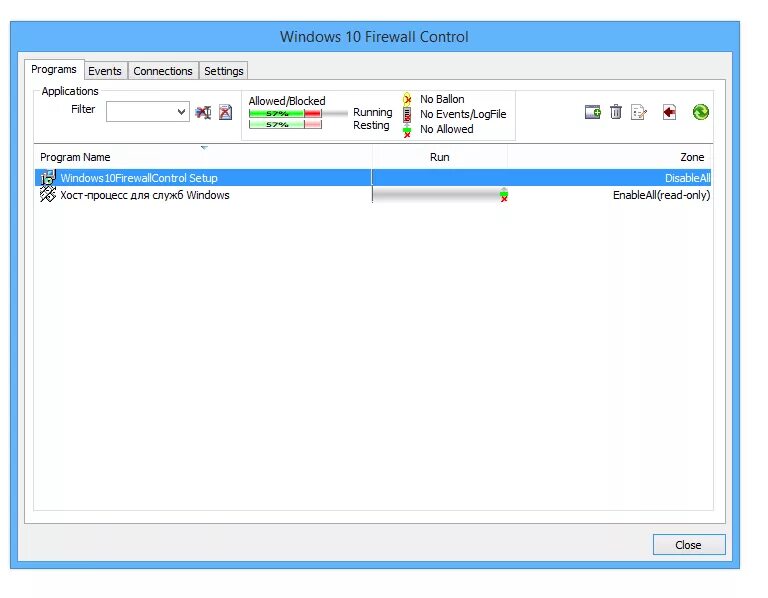Click the No Ballon text
The image size is (768, 598).
point(442,99)
